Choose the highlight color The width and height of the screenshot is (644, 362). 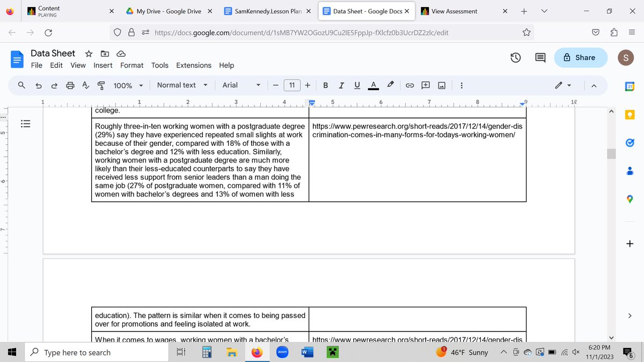391,85
